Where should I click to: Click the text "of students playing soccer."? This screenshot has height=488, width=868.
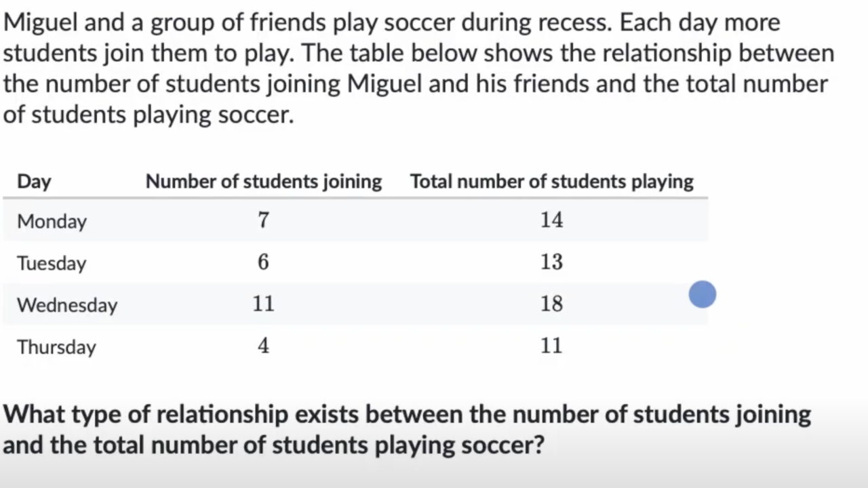(x=149, y=115)
